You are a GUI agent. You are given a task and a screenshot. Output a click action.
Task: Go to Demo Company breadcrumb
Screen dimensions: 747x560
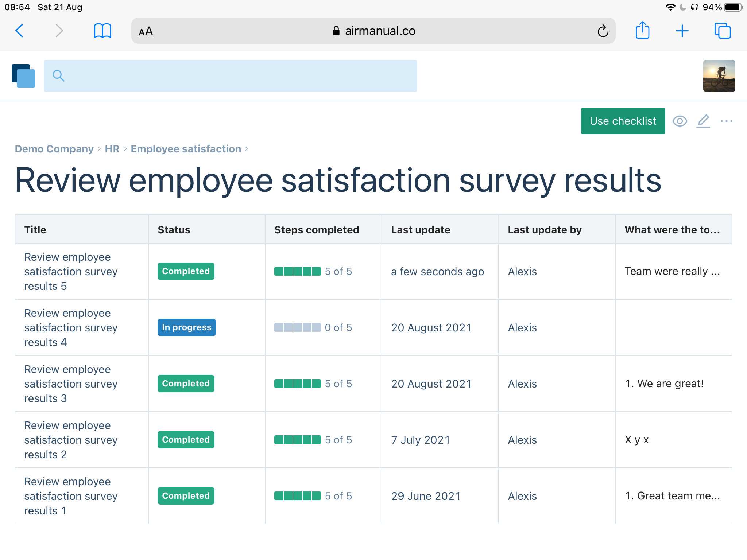pos(54,149)
